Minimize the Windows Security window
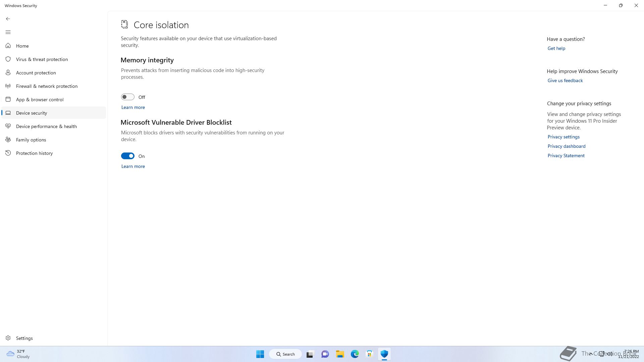Screen dimensions: 644x362 (605, 5)
